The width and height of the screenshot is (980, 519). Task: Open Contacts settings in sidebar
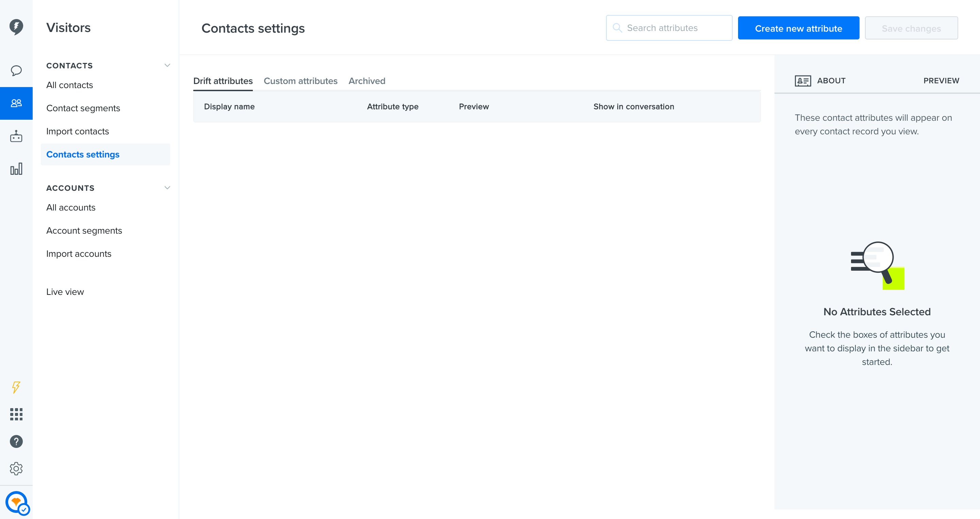tap(105, 154)
